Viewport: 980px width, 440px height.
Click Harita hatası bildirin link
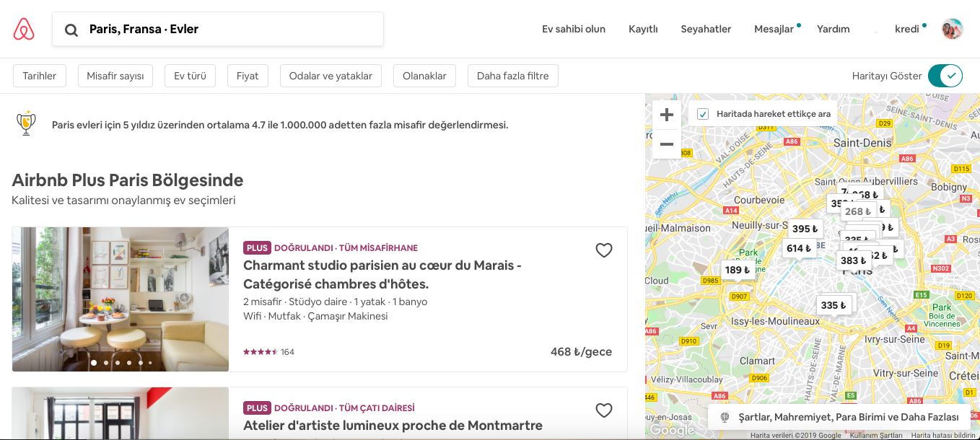tap(943, 435)
